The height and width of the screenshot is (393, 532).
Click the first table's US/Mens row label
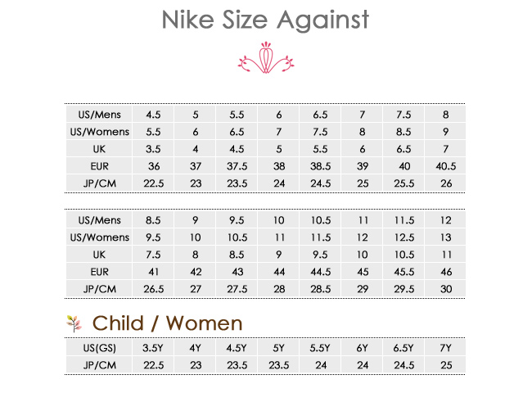coord(99,115)
